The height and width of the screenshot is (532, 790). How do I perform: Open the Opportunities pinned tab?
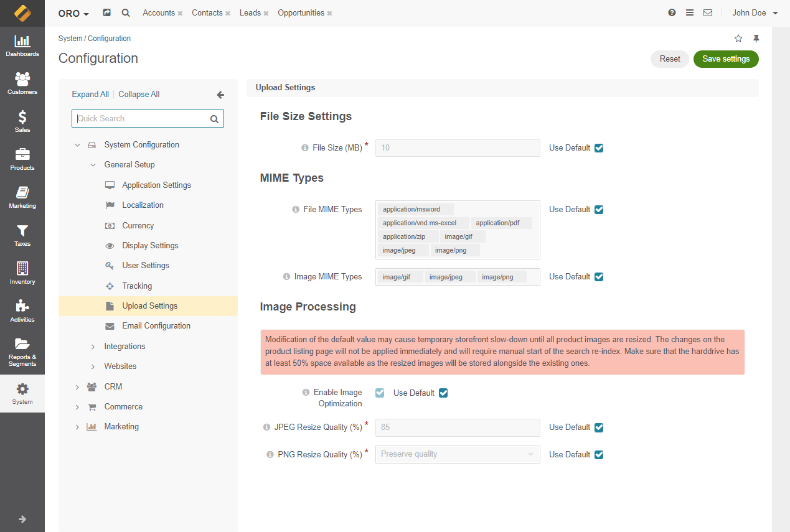coord(301,12)
